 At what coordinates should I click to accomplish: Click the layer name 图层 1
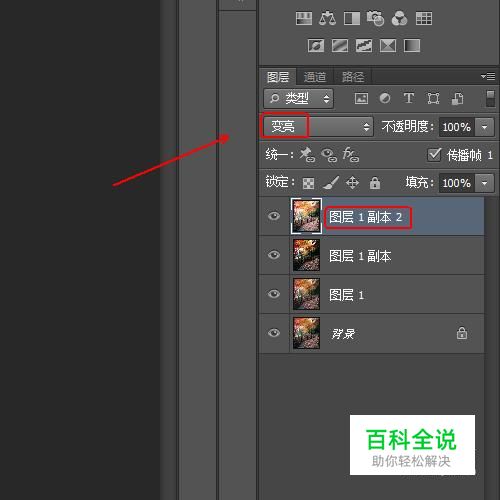346,295
